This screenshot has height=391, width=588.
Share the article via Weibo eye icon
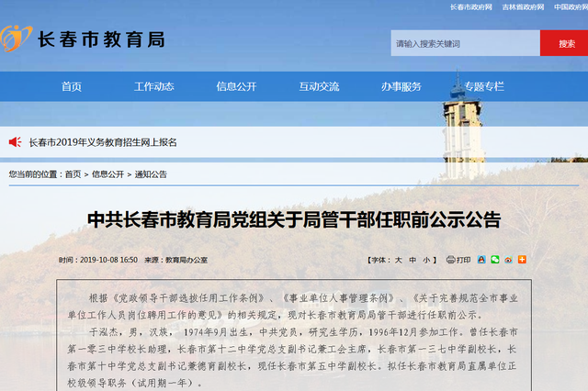click(508, 260)
